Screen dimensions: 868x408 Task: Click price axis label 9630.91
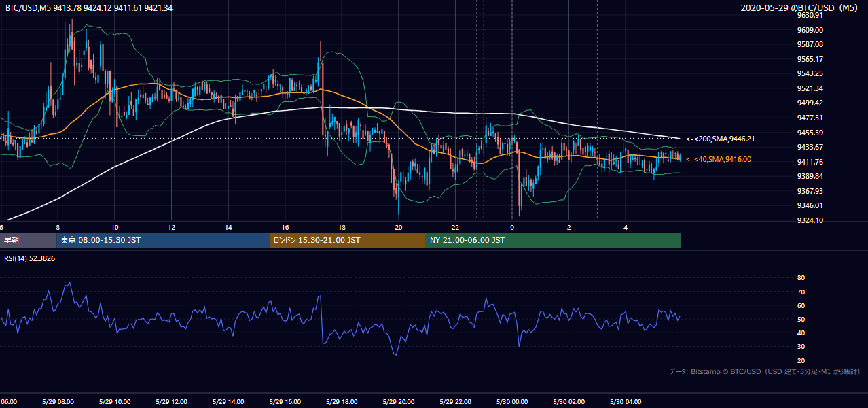810,15
